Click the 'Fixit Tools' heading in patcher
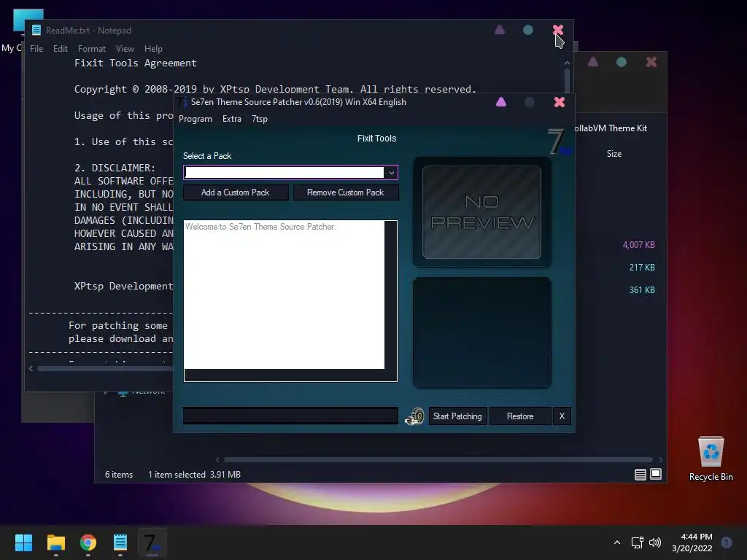The image size is (747, 560). [377, 139]
